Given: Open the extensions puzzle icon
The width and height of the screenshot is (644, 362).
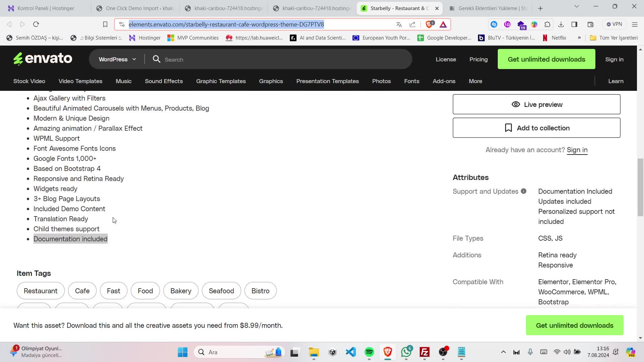Looking at the screenshot, I should 547,24.
